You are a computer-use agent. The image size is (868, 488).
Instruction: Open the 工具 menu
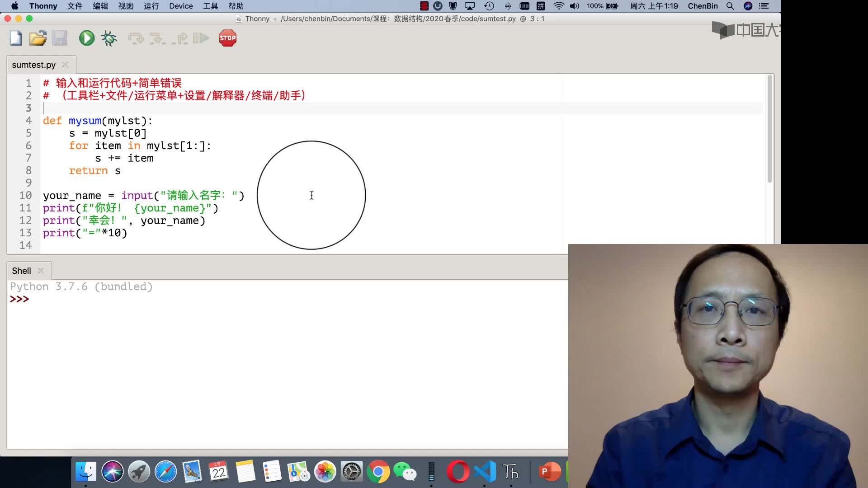click(211, 6)
